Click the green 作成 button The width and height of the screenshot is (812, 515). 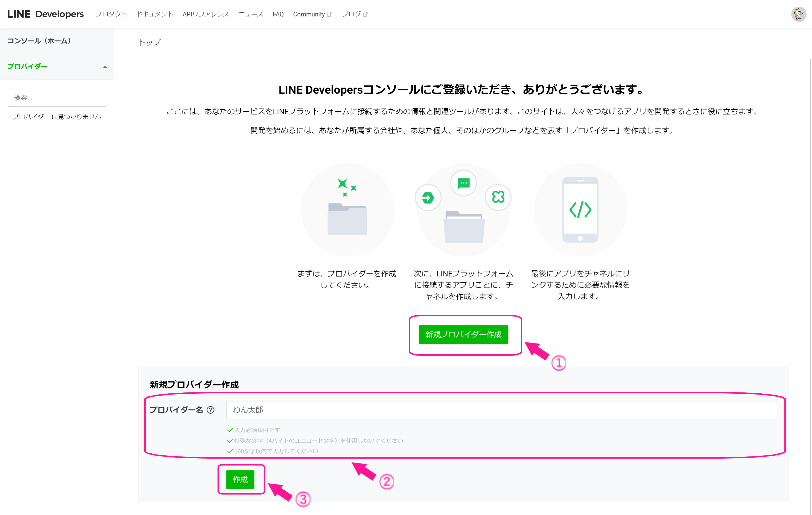[x=240, y=479]
